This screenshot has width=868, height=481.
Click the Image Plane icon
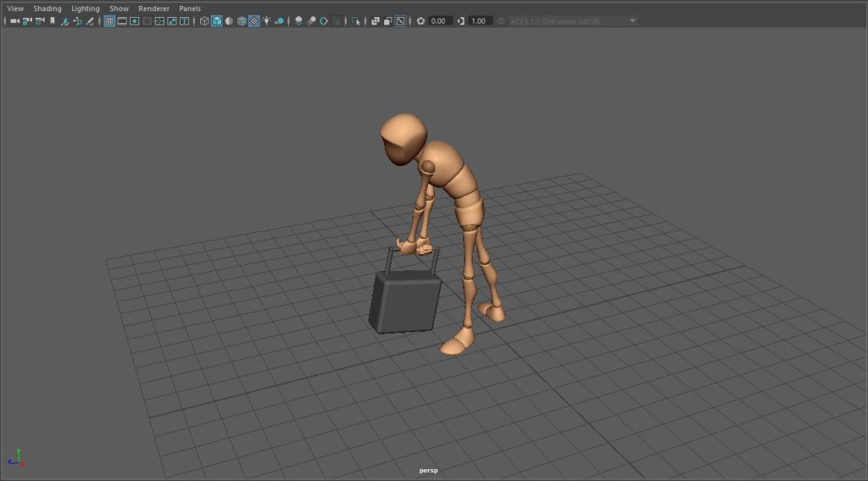(65, 21)
